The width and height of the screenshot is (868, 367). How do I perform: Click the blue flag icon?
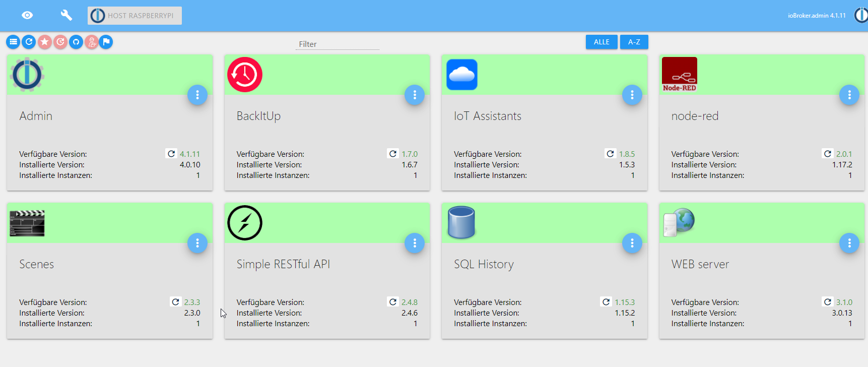(106, 42)
